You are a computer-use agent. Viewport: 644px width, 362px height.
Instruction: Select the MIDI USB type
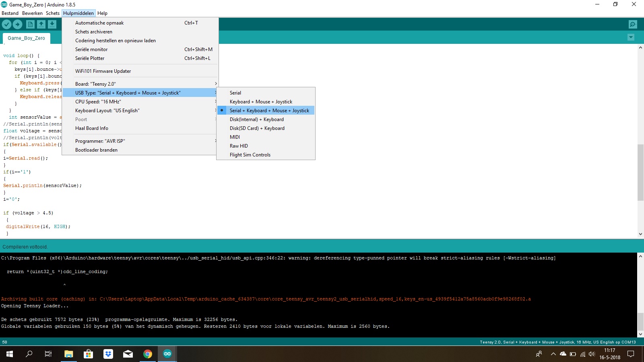pyautogui.click(x=266, y=137)
